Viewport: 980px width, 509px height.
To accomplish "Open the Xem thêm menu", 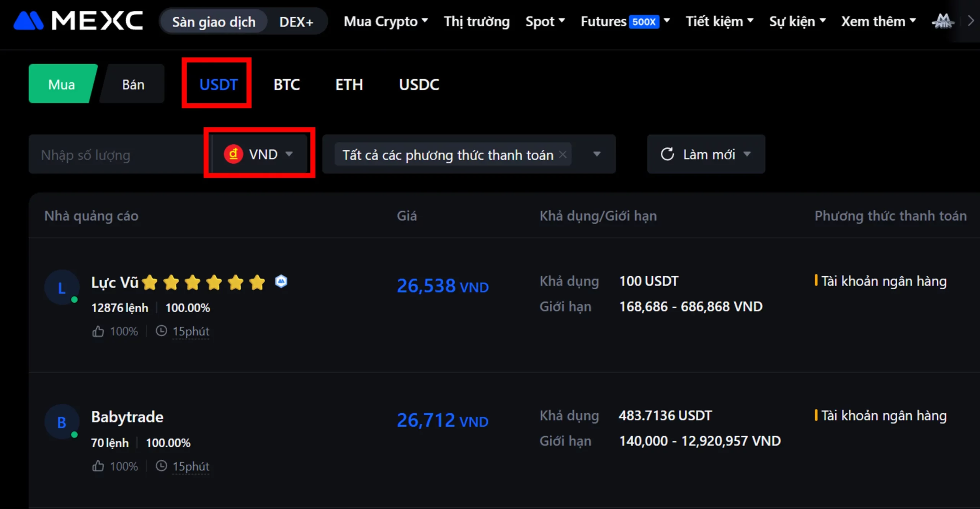I will [878, 21].
